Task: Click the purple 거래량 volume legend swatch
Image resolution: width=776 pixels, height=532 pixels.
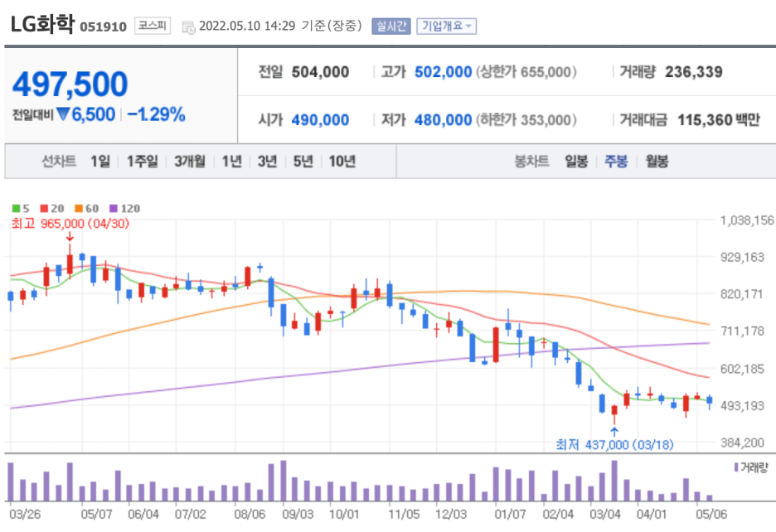Action: [x=736, y=467]
